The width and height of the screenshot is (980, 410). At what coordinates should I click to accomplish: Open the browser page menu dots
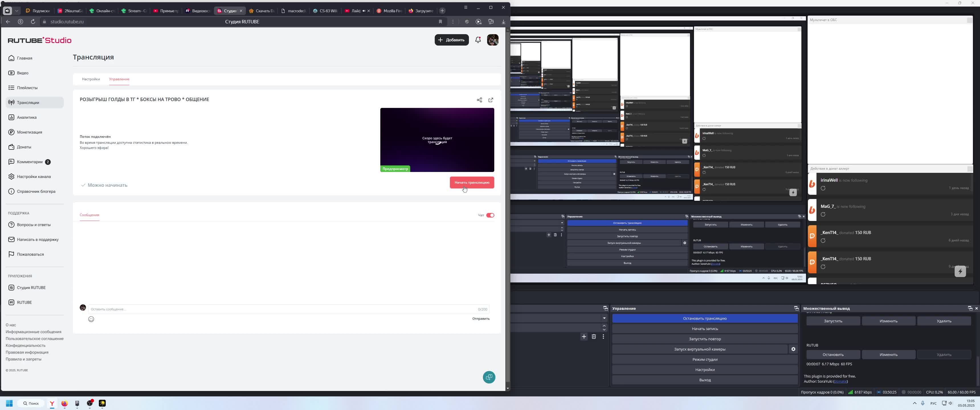coord(453,22)
